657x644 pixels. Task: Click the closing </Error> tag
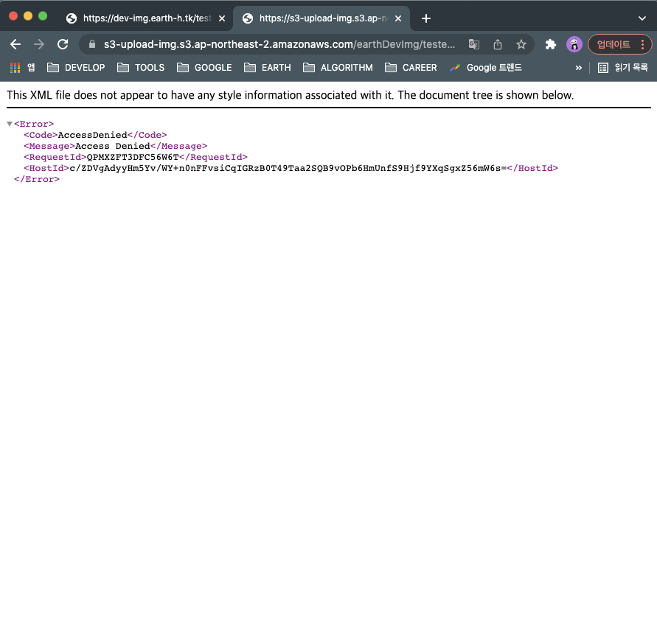(37, 179)
